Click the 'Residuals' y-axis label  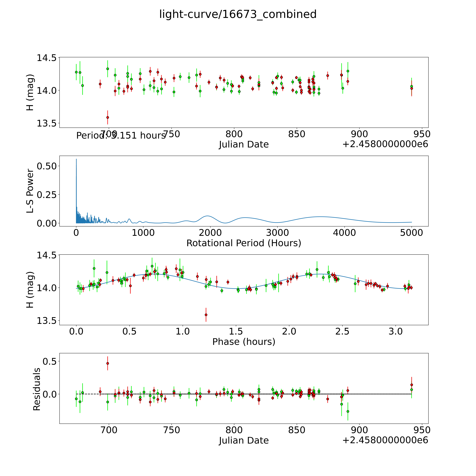coord(36,389)
